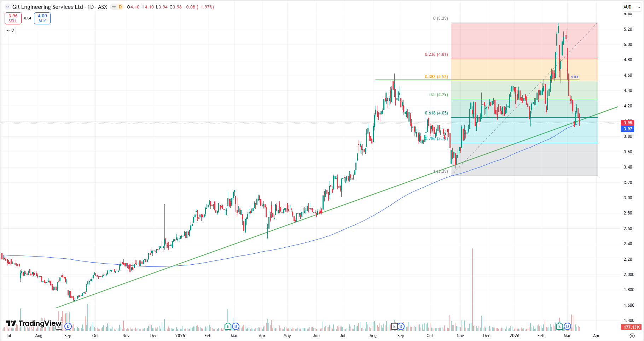The image size is (644, 341).
Task: Toggle the market status indicator pill
Action: click(114, 7)
